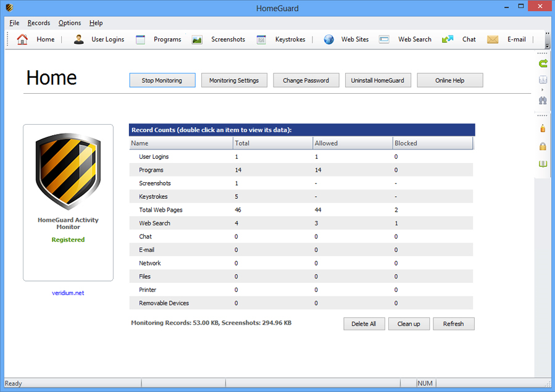Click the E-mail envelope icon
Image resolution: width=555 pixels, height=392 pixels.
pos(493,40)
